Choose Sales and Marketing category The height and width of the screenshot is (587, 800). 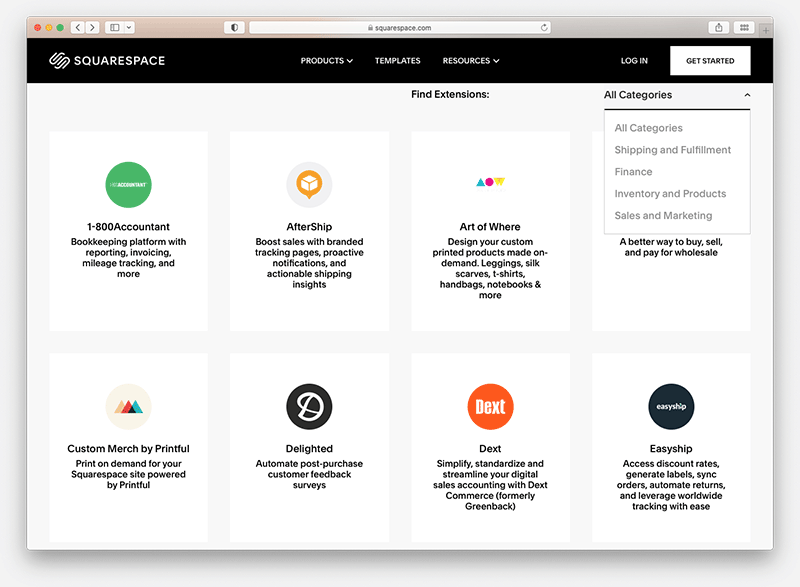pyautogui.click(x=663, y=216)
